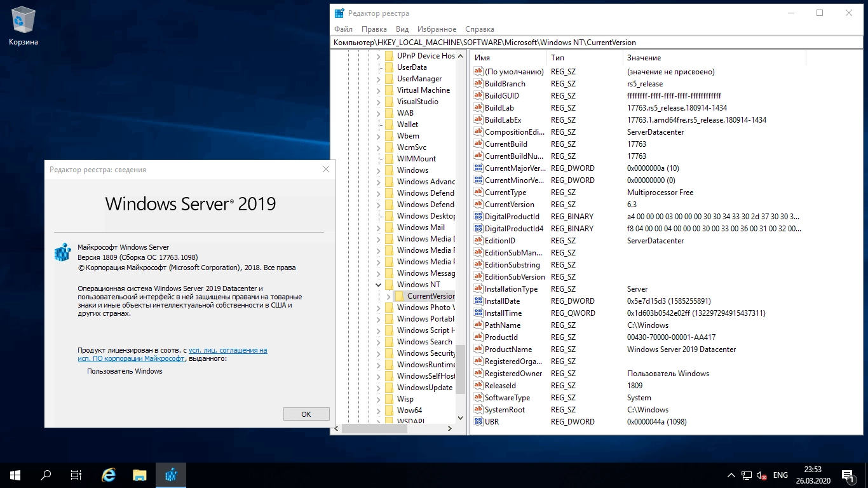Screen dimensions: 868x488
Task: Click the Registry Editor taskbar icon
Action: pyautogui.click(x=171, y=475)
